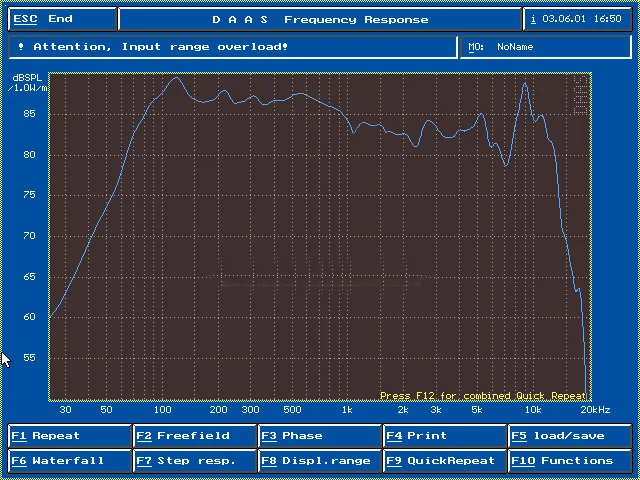Screen dimensions: 640x480
Task: Click the 300 frequency axis label
Action: [x=251, y=409]
